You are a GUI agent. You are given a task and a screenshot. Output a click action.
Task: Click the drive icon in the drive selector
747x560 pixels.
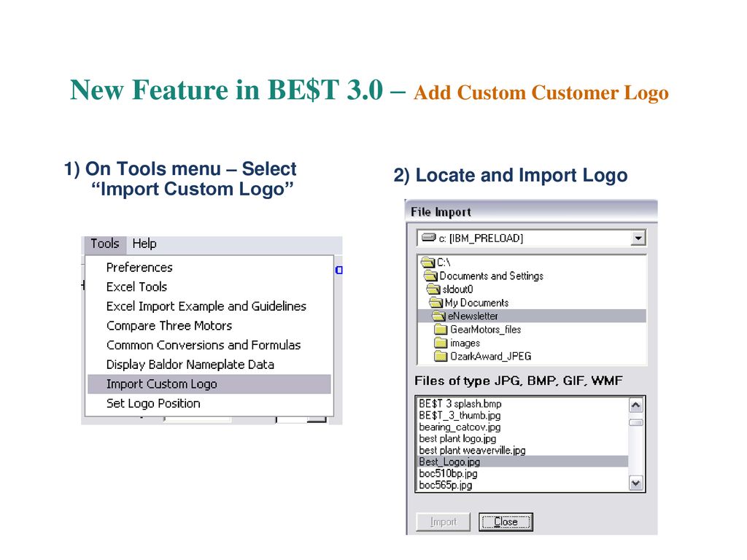[x=429, y=238]
